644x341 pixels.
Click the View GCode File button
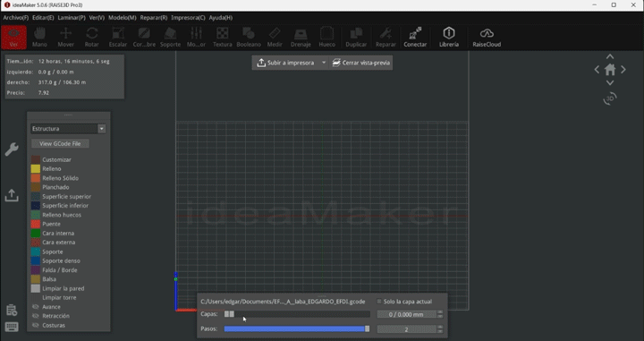point(60,144)
